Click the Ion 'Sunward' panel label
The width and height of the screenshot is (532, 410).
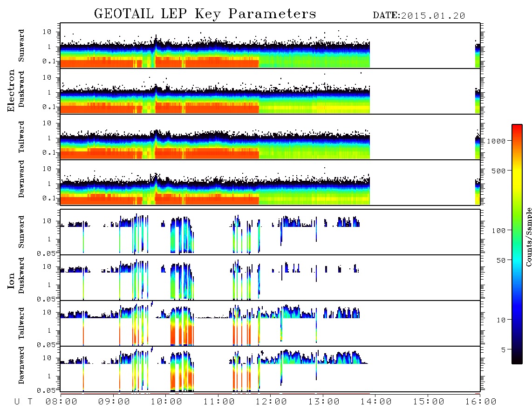[x=21, y=232]
